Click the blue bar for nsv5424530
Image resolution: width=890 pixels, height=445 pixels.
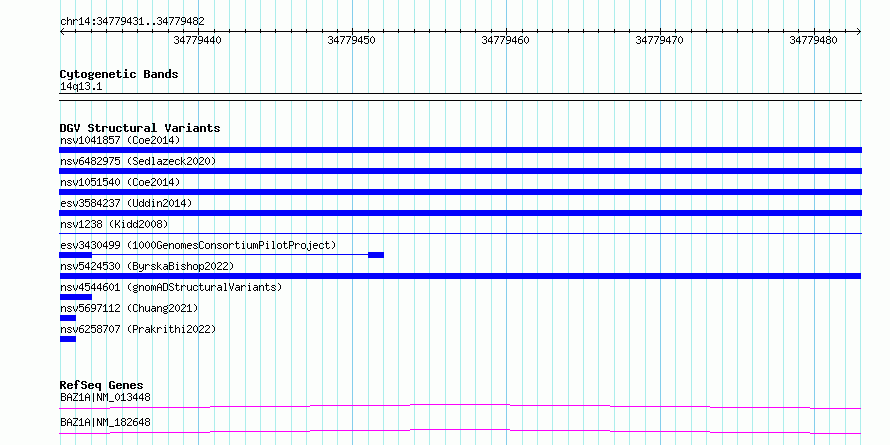pos(460,276)
